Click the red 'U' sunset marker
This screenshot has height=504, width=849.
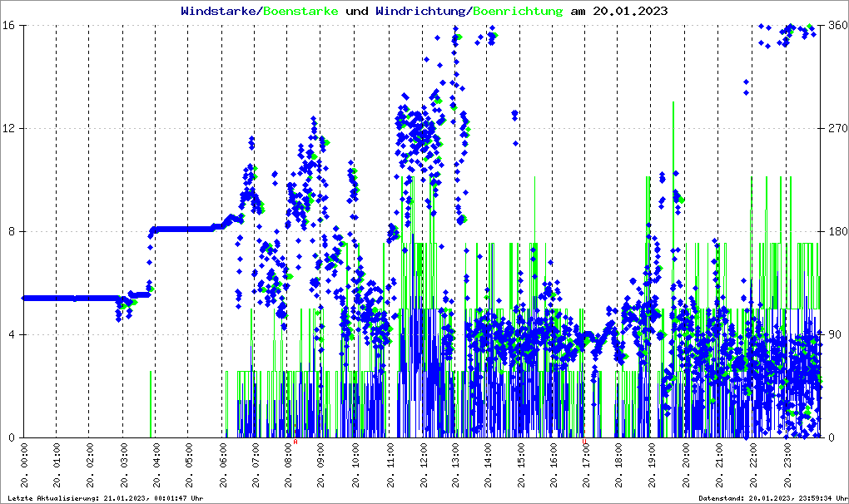point(584,442)
